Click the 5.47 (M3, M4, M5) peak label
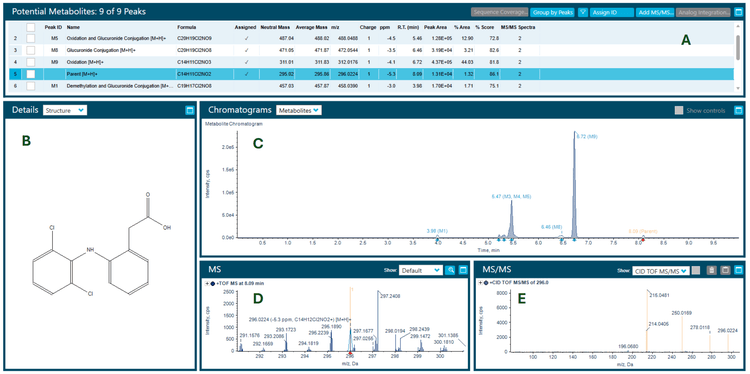750x374 pixels. coord(511,197)
